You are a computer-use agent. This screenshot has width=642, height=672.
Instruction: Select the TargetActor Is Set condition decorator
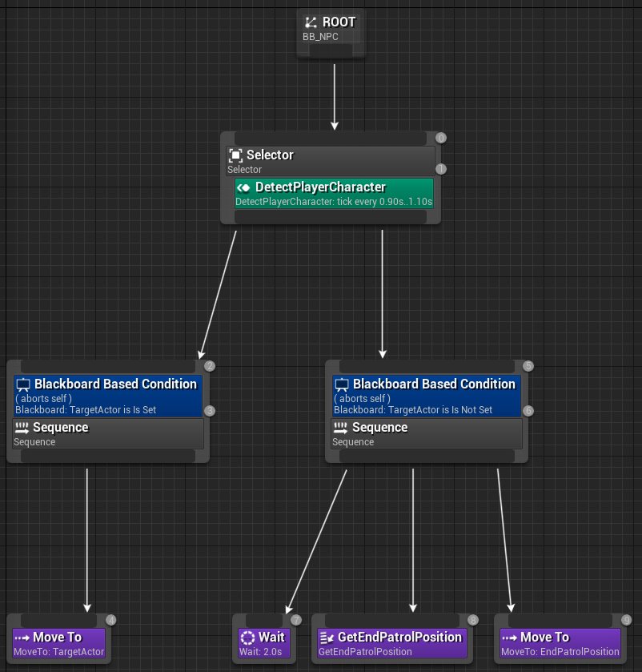(108, 396)
